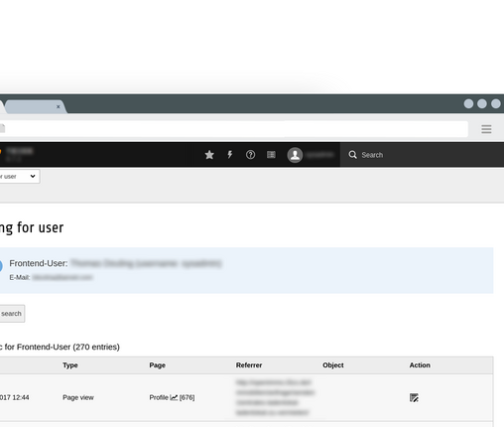Click the last browser window control circle
Viewport: 504px width, 427px height.
pos(496,104)
